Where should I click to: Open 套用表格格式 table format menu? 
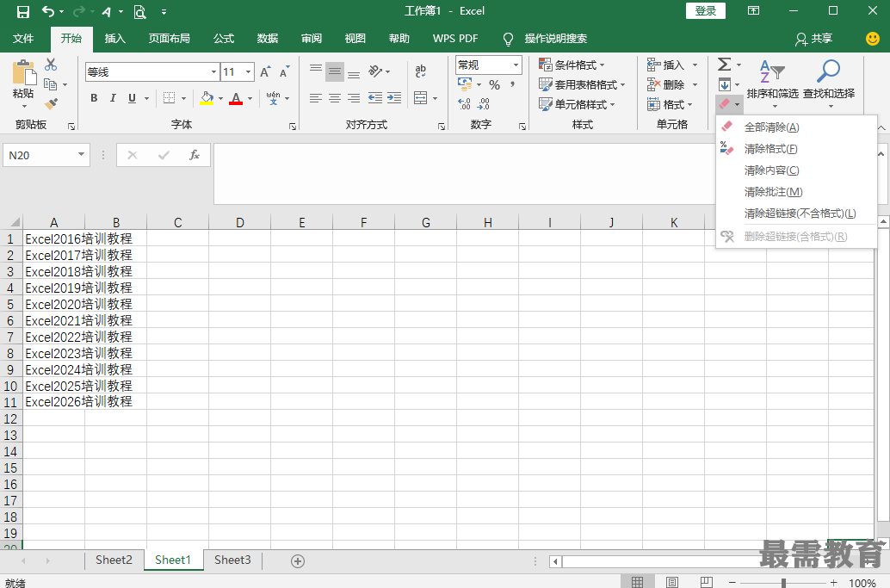pos(582,84)
